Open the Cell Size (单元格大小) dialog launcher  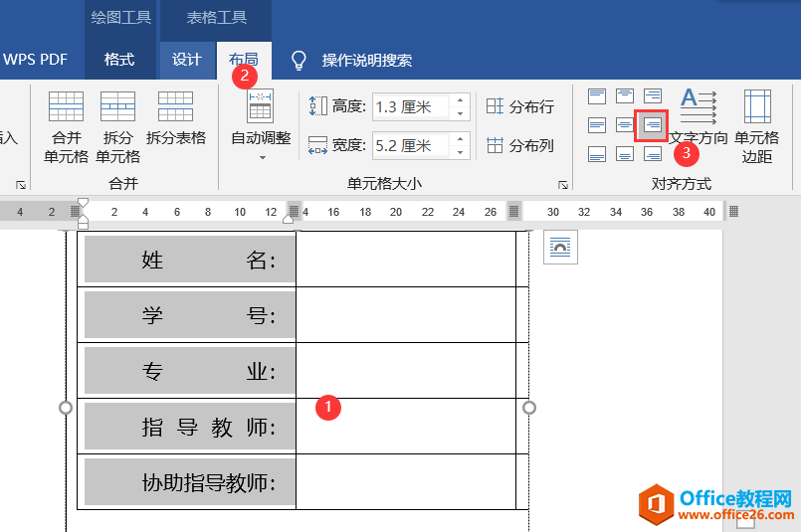click(563, 185)
